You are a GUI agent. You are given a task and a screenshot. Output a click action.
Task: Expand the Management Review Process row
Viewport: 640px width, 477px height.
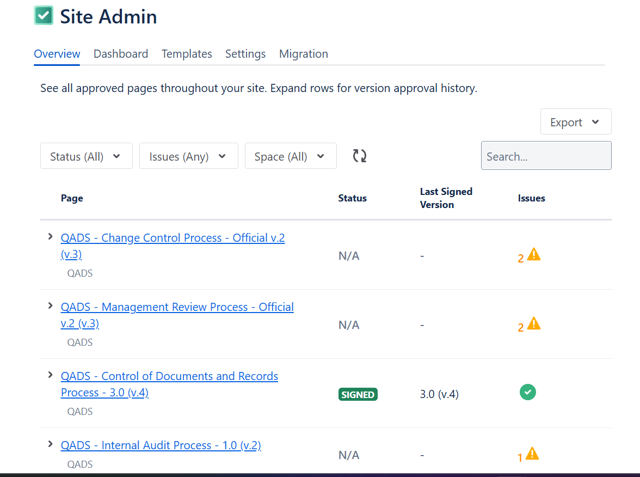50,306
